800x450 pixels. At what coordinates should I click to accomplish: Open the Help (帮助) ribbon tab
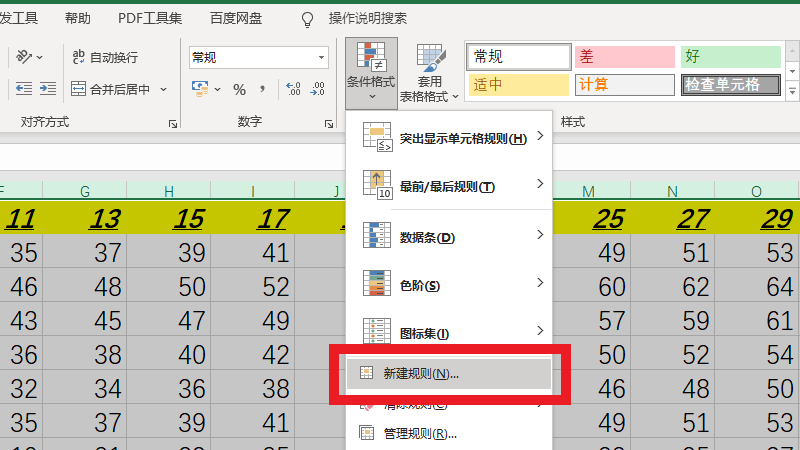click(x=77, y=18)
